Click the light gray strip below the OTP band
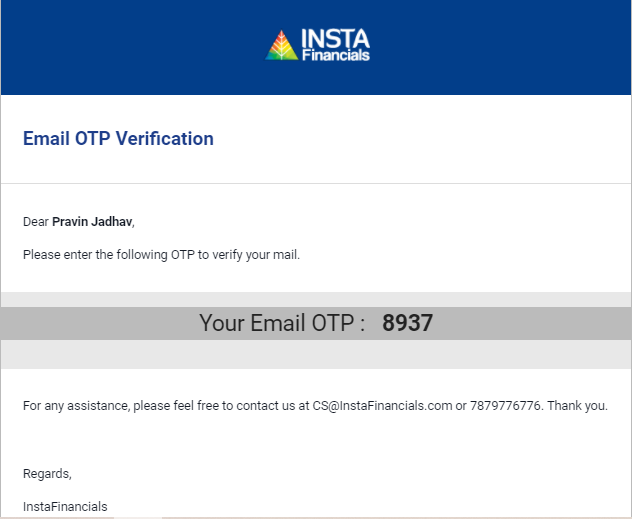The height and width of the screenshot is (519, 632). pos(316,354)
